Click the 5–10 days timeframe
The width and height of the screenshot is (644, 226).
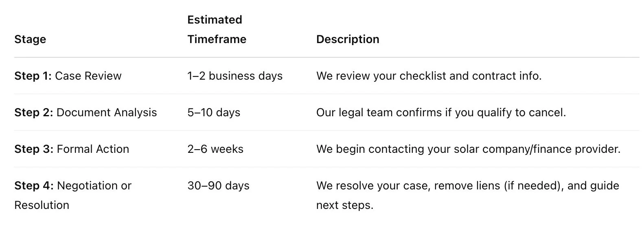tap(214, 113)
